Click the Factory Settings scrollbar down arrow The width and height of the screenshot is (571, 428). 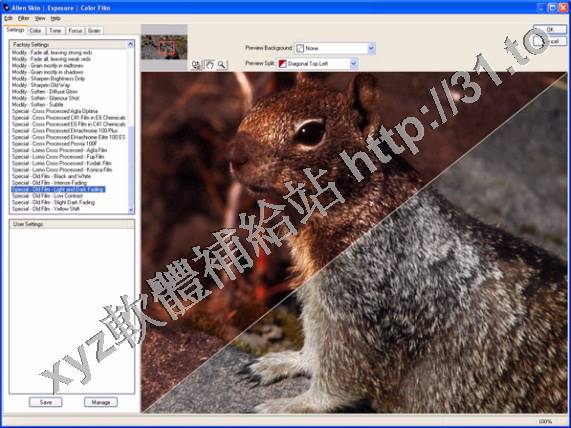[131, 210]
